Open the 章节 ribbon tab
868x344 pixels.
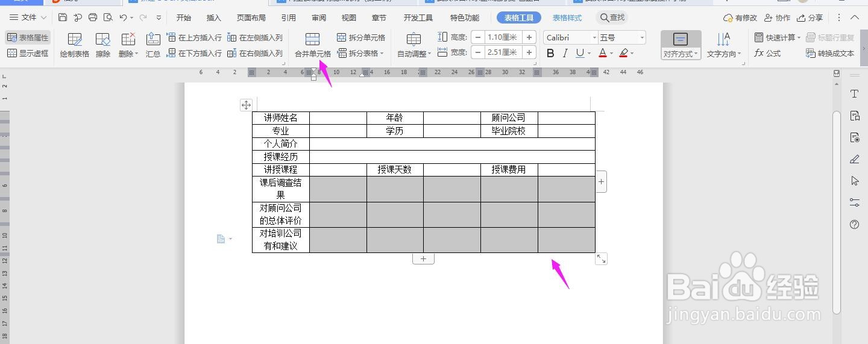point(379,18)
